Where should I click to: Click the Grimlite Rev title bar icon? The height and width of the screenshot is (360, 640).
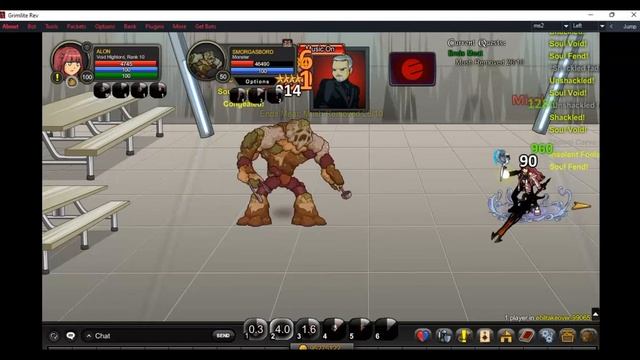point(2,15)
